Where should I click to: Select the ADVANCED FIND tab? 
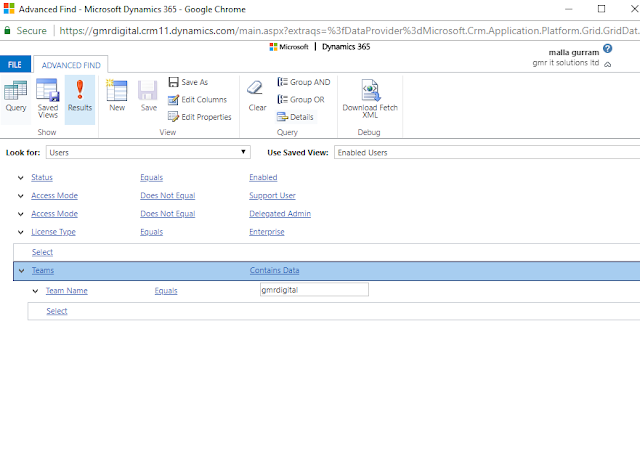[x=71, y=65]
